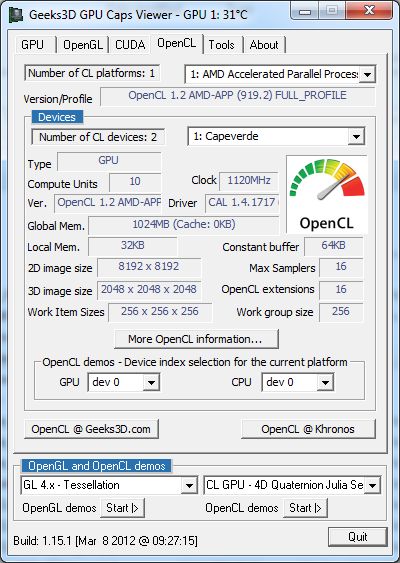
Task: Click the OpenGL and OpenCL demos group label
Action: (x=97, y=466)
